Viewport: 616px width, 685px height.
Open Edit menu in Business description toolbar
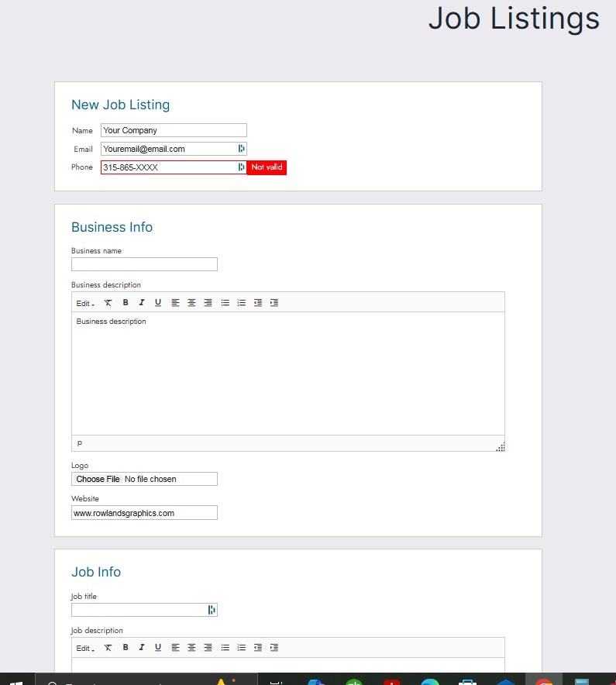click(x=85, y=303)
